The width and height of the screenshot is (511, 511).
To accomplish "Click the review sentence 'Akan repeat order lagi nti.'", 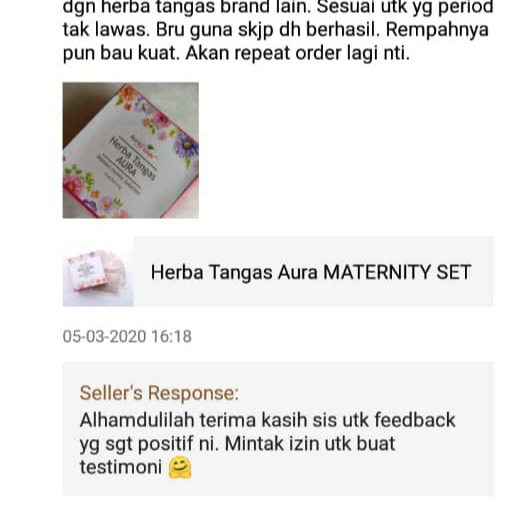I will 298,53.
